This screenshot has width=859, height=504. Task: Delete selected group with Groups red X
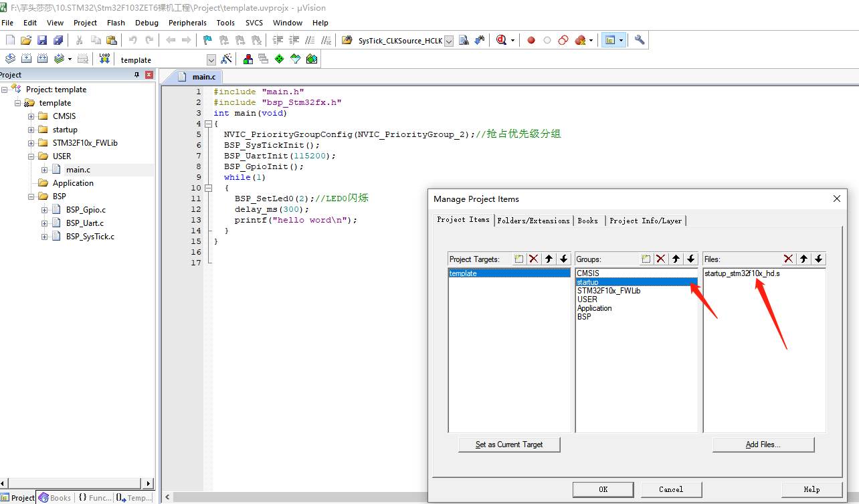coord(660,259)
